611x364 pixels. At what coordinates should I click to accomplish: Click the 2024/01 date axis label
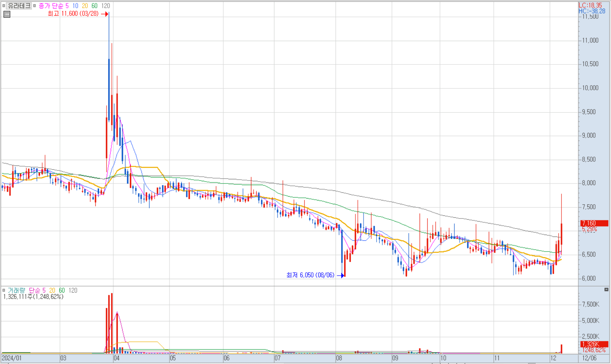pos(12,358)
